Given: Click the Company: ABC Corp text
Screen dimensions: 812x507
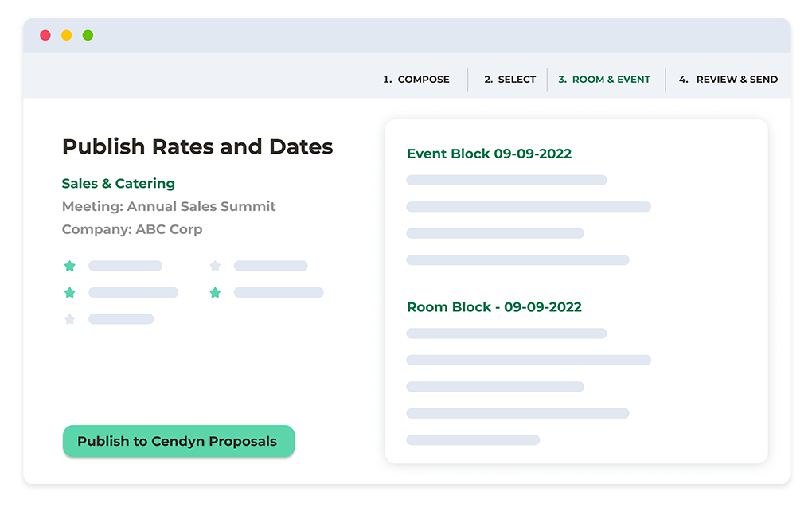Looking at the screenshot, I should (x=132, y=229).
